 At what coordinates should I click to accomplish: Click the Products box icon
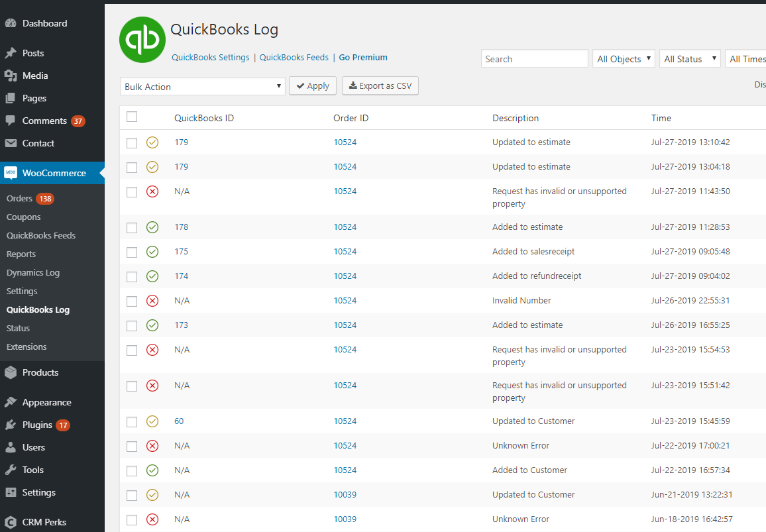pyautogui.click(x=11, y=372)
